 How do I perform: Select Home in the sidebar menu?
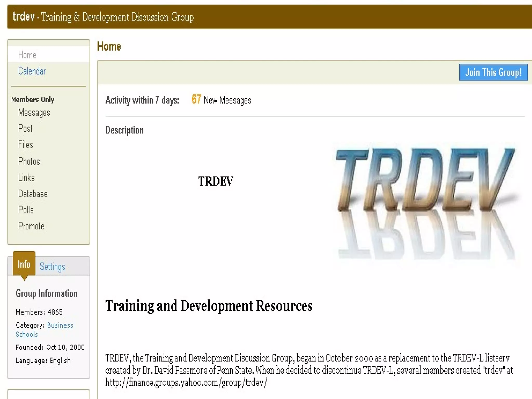tap(27, 55)
